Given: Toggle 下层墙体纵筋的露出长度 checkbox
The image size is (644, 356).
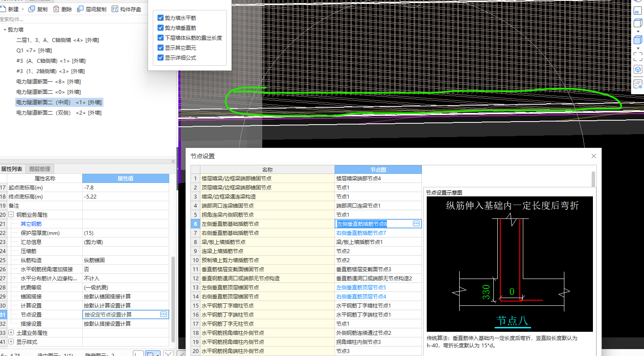Looking at the screenshot, I should coord(161,38).
